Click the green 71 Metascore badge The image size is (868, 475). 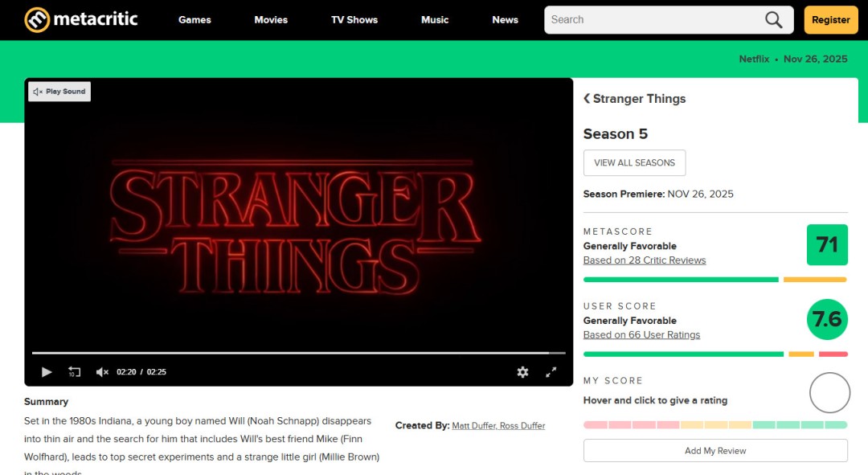(x=827, y=244)
